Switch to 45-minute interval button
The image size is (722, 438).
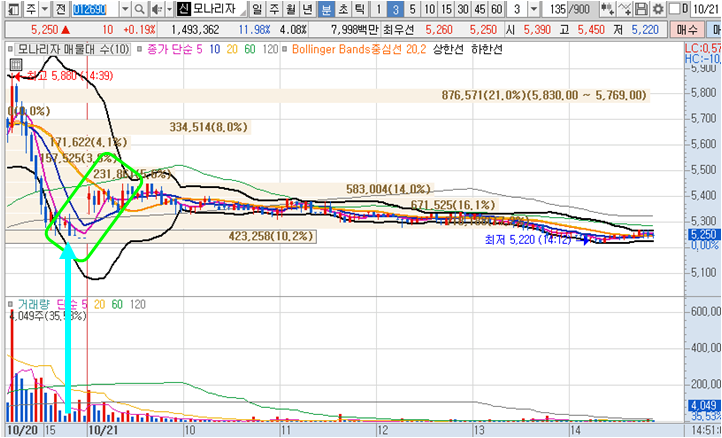[x=480, y=9]
